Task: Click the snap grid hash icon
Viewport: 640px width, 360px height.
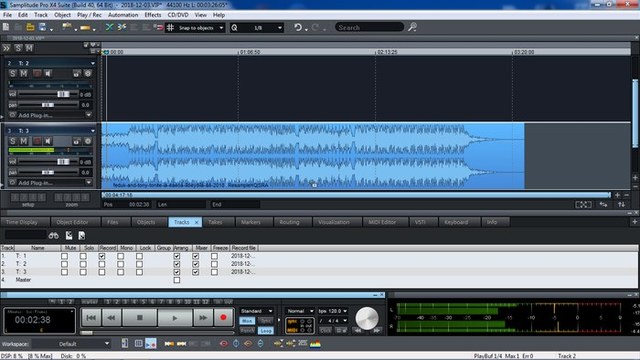Action: 170,27
